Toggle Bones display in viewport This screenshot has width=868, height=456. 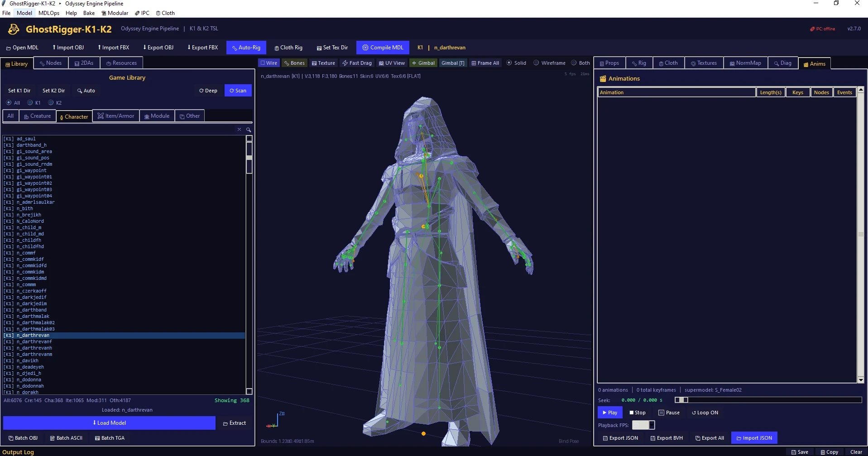(294, 63)
